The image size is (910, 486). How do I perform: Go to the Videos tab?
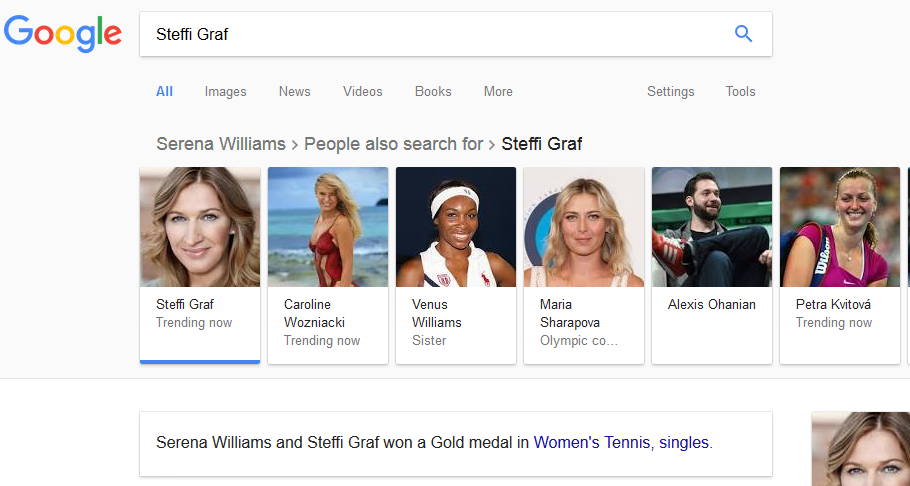click(x=362, y=91)
